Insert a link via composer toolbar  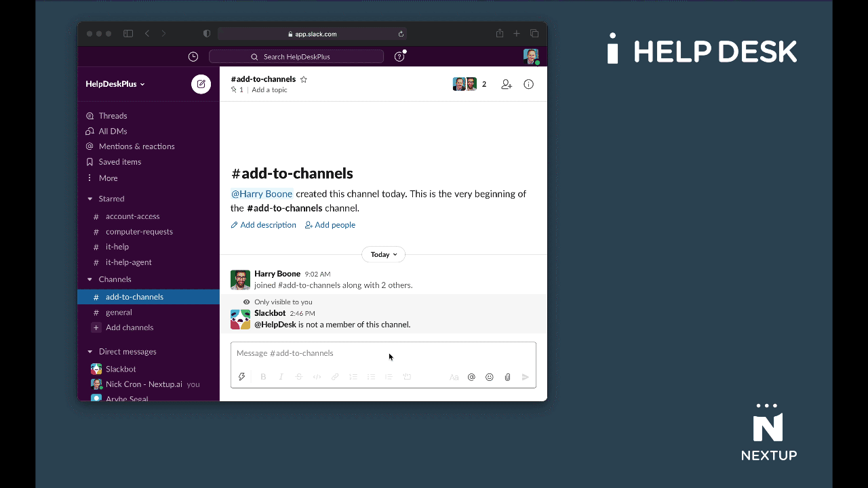[x=335, y=377]
